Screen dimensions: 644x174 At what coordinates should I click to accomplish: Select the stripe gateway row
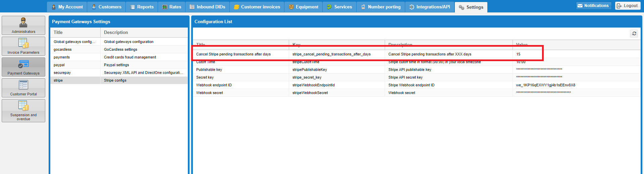pyautogui.click(x=119, y=80)
